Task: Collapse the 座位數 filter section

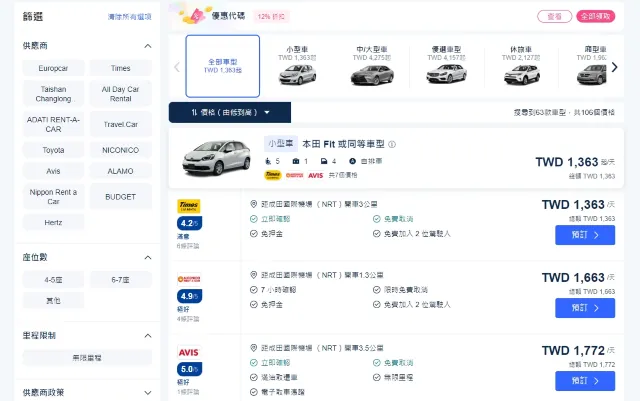Action: tap(147, 257)
